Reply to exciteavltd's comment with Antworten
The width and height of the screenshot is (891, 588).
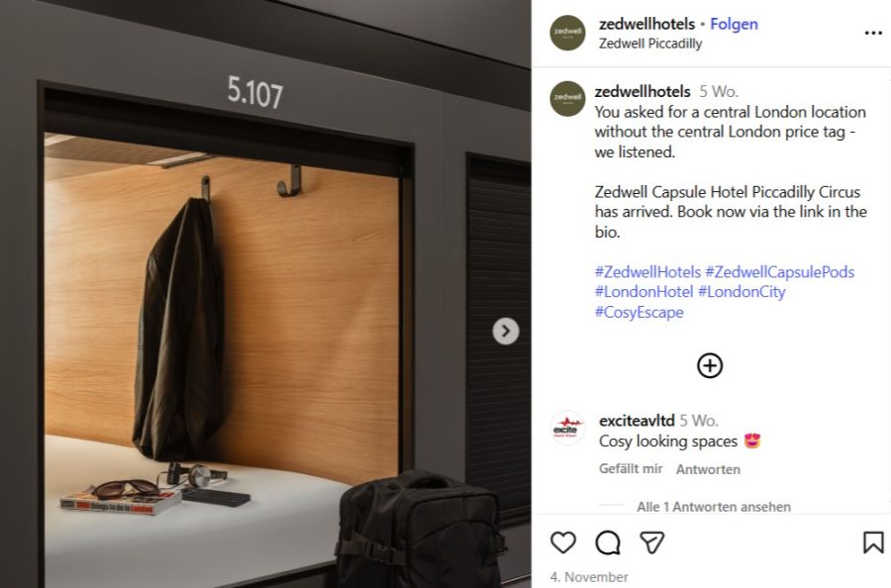[x=708, y=469]
